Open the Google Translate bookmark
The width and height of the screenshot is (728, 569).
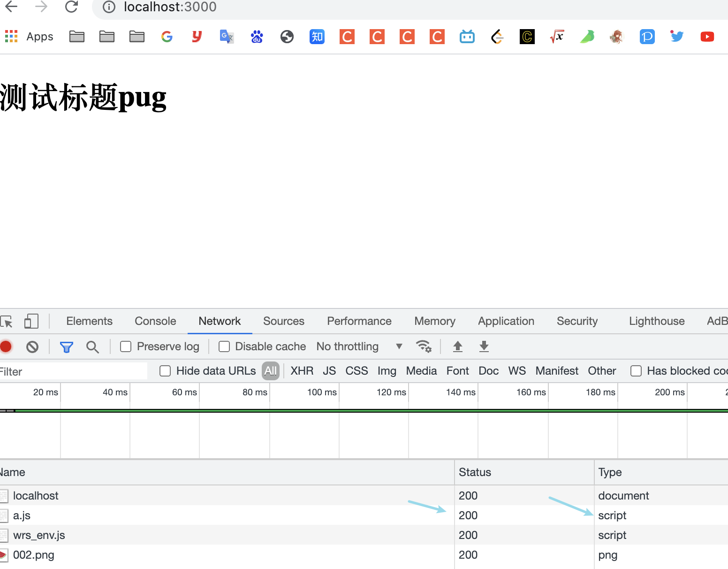[227, 36]
